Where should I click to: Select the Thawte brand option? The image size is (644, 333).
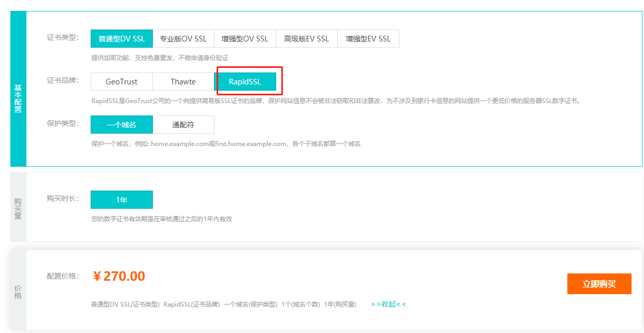point(183,82)
